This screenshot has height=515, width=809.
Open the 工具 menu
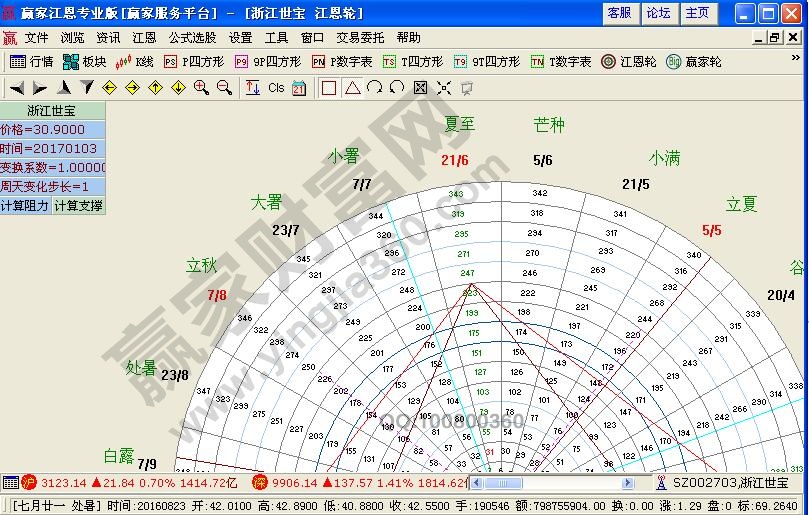click(276, 38)
